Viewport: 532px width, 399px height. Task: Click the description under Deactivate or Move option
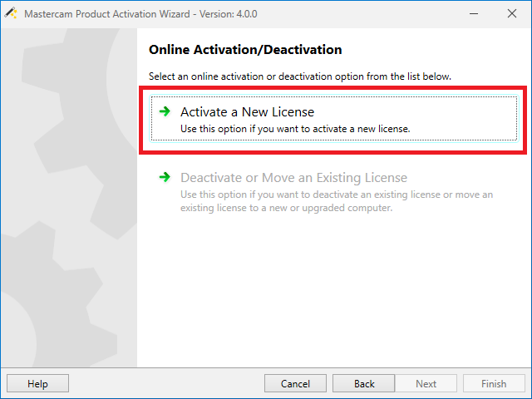(x=336, y=200)
